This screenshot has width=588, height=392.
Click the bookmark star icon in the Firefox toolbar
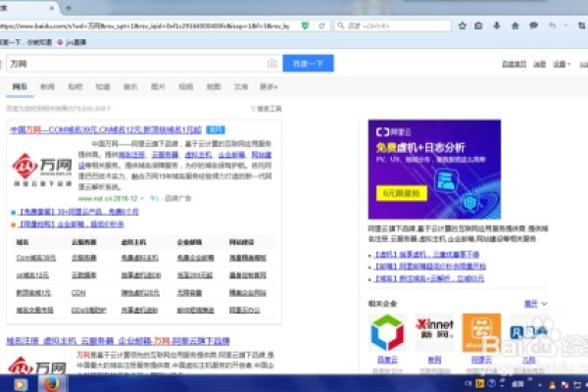(463, 25)
